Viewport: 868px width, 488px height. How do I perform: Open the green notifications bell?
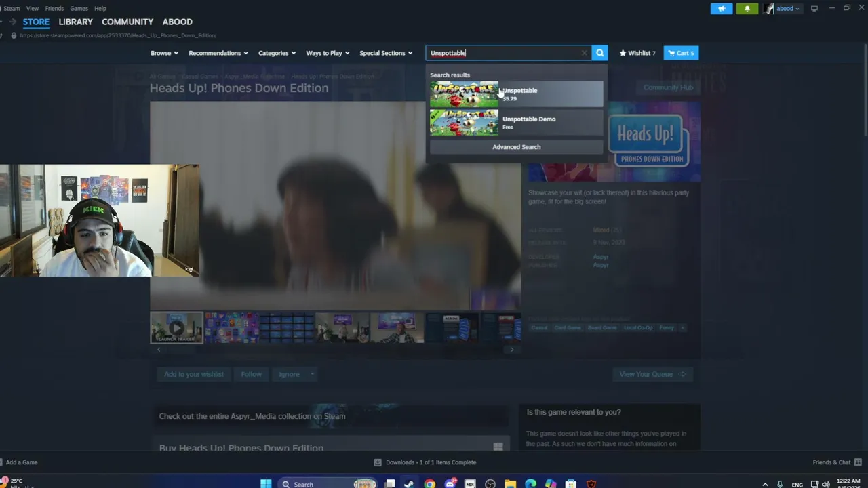coord(747,9)
